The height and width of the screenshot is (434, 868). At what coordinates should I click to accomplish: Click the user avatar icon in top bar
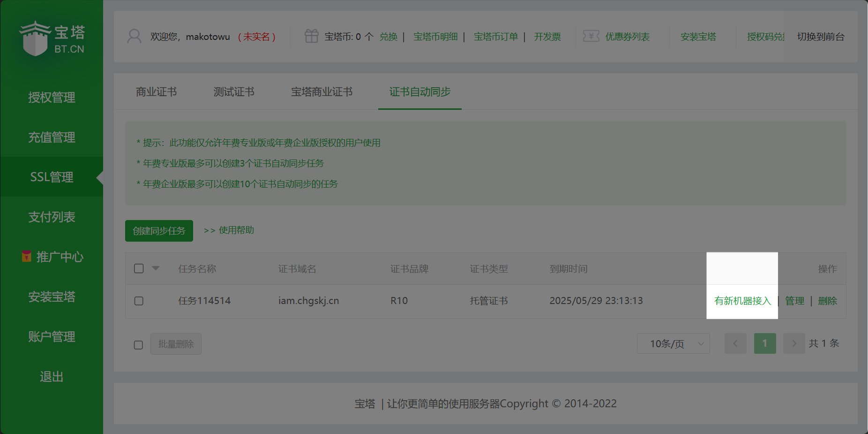click(x=135, y=36)
